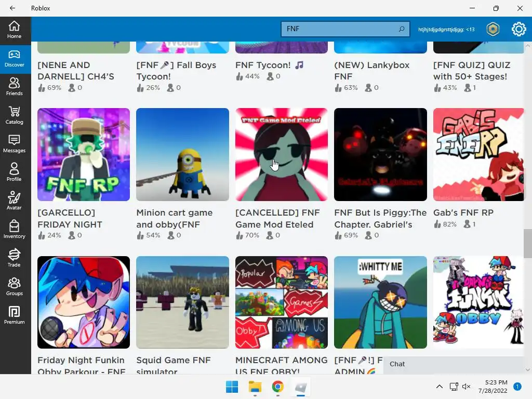
Task: Open the Premium sidebar icon
Action: pyautogui.click(x=14, y=315)
